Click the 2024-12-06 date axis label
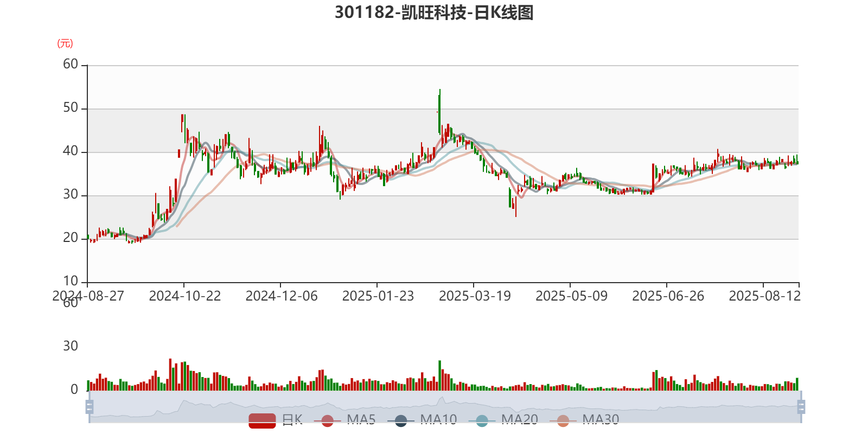The height and width of the screenshot is (434, 868). (x=282, y=296)
